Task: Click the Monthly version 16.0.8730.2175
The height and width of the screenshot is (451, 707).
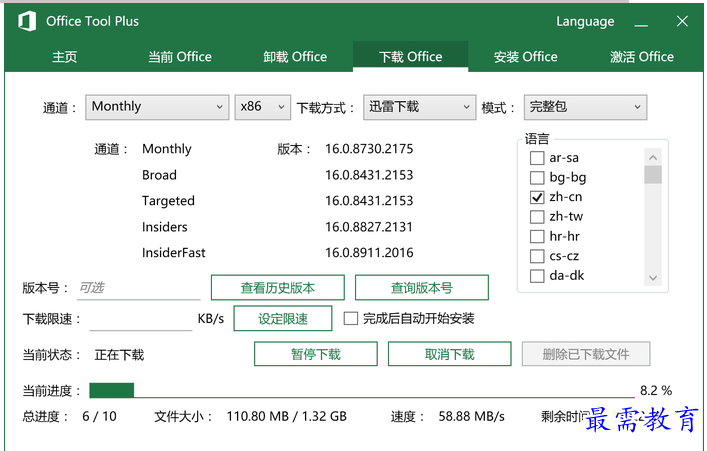Action: [369, 149]
